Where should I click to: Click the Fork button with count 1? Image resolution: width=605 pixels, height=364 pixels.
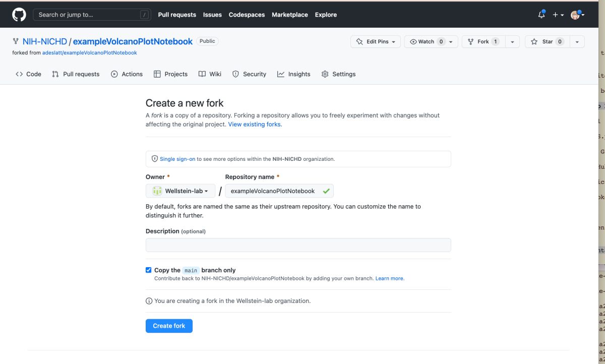[x=483, y=42]
